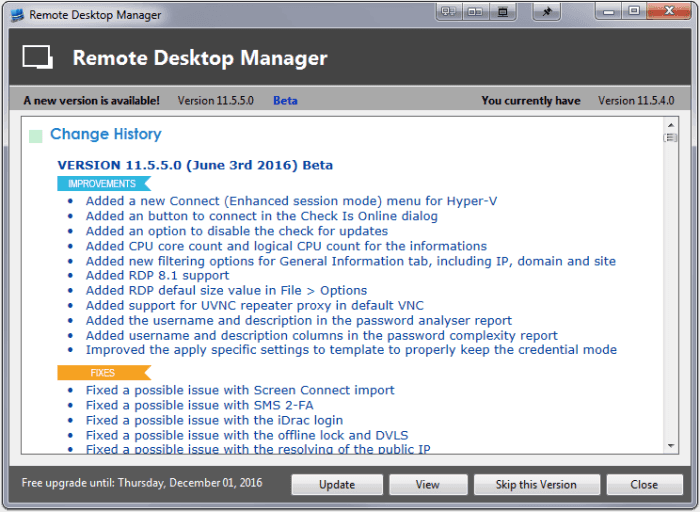Click the single monitor icon in the title bar
Viewport: 700px width, 512px height.
click(503, 13)
